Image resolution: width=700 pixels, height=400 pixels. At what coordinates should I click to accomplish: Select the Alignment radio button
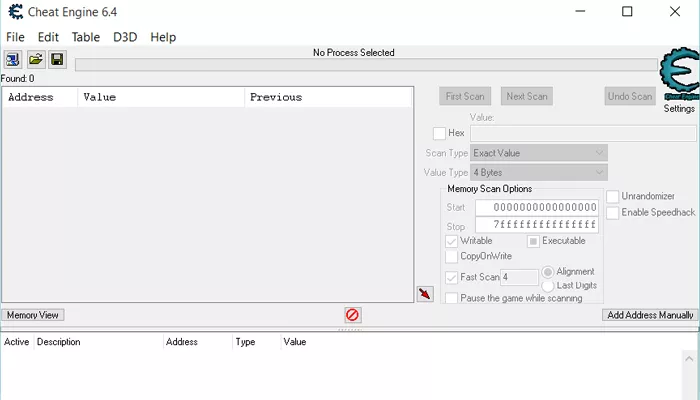[548, 272]
